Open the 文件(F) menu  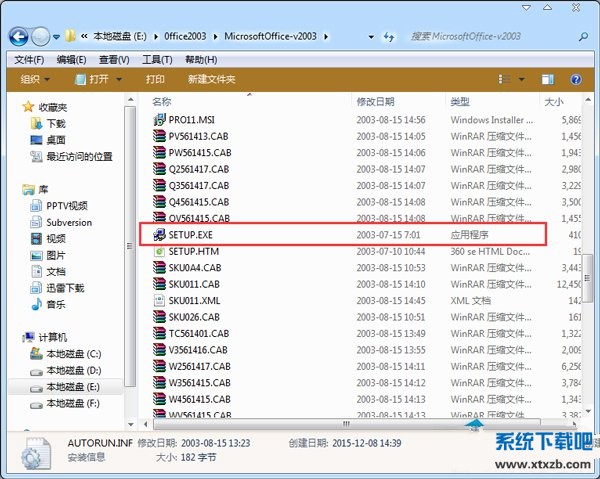pyautogui.click(x=28, y=60)
